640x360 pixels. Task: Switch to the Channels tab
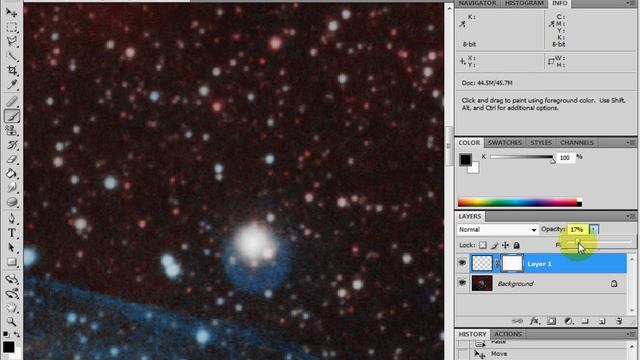(577, 142)
